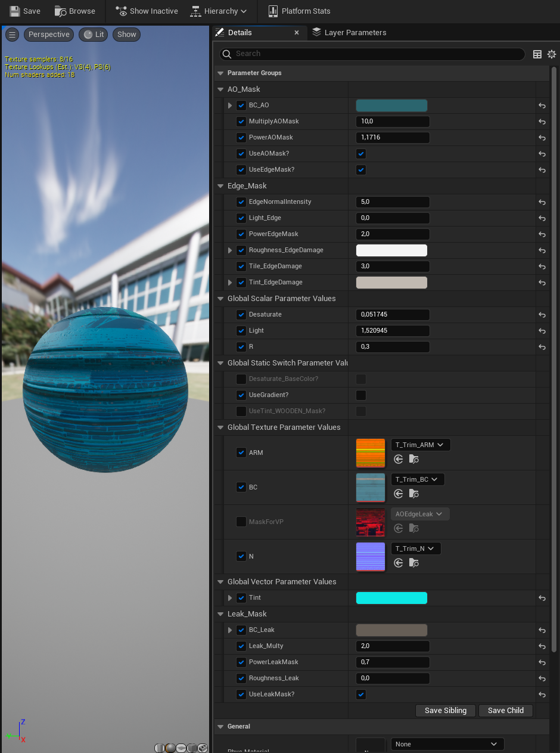Use selected asset for ARM texture

click(399, 459)
